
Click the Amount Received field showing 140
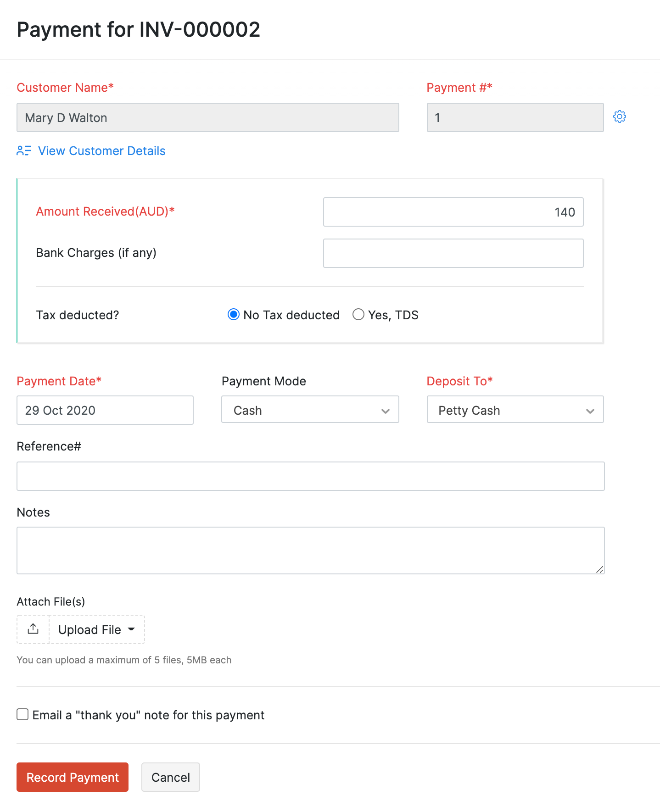(x=453, y=212)
